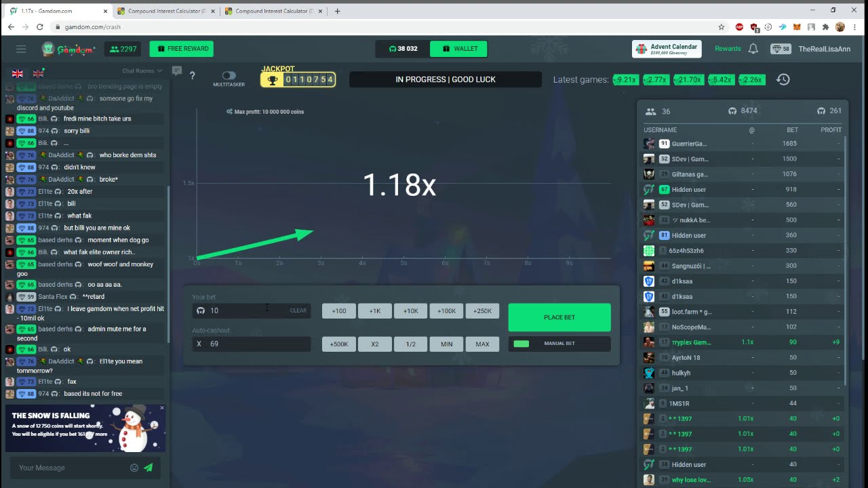
Task: Click the Your Message chat input
Action: (71, 468)
